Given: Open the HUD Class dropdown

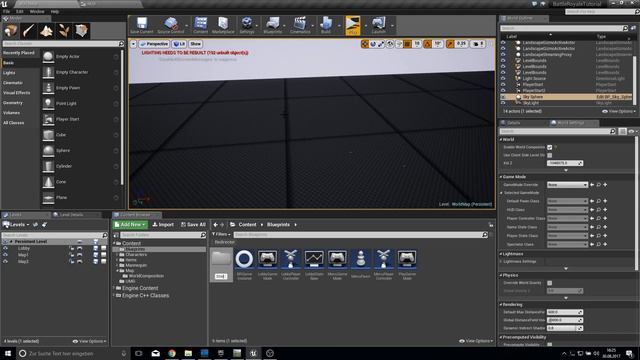Looking at the screenshot, I should tap(567, 210).
